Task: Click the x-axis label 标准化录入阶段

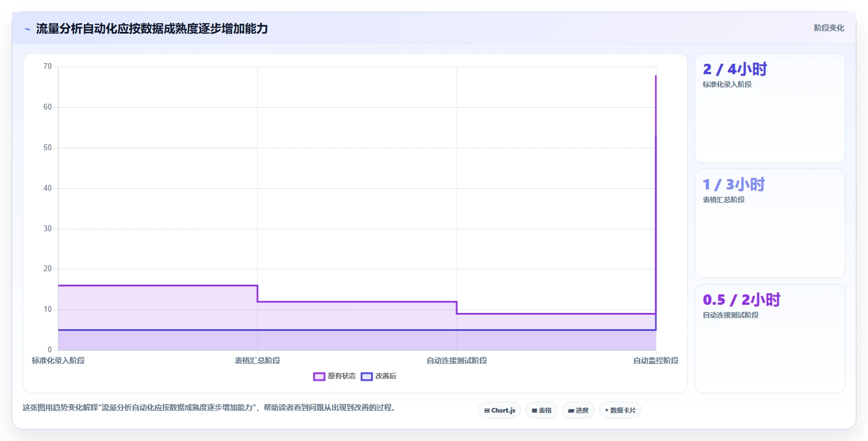Action: pyautogui.click(x=58, y=360)
